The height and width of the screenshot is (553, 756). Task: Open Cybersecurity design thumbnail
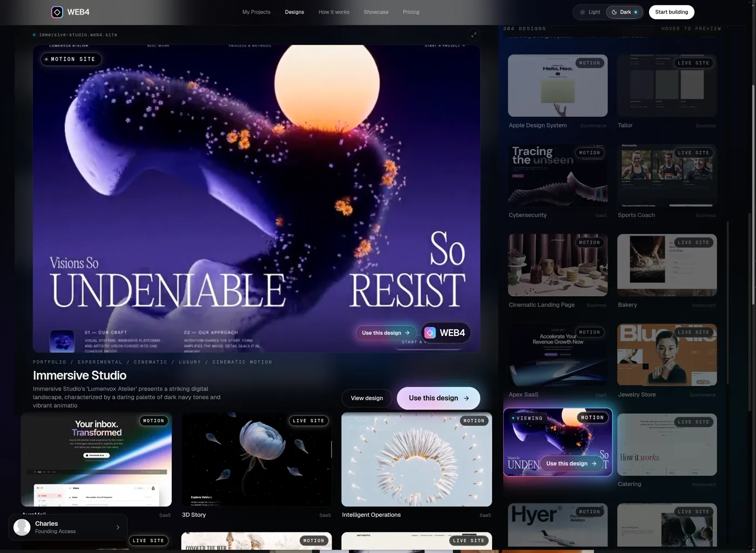tap(558, 175)
